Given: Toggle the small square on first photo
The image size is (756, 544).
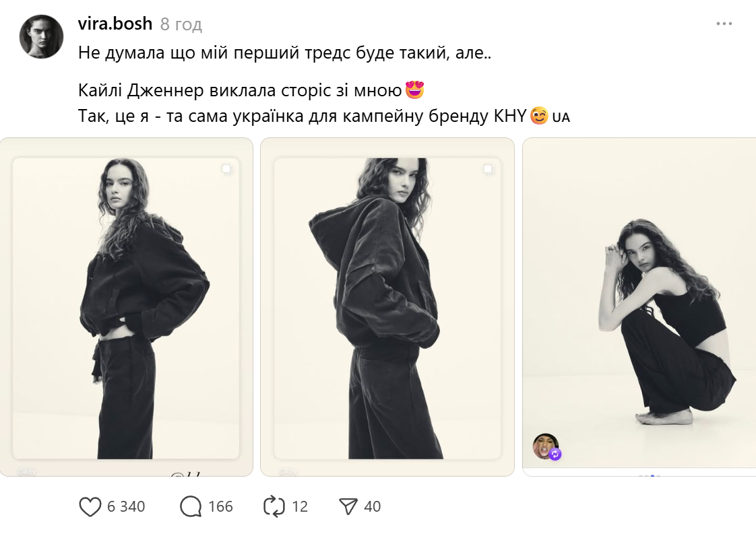Looking at the screenshot, I should [227, 169].
